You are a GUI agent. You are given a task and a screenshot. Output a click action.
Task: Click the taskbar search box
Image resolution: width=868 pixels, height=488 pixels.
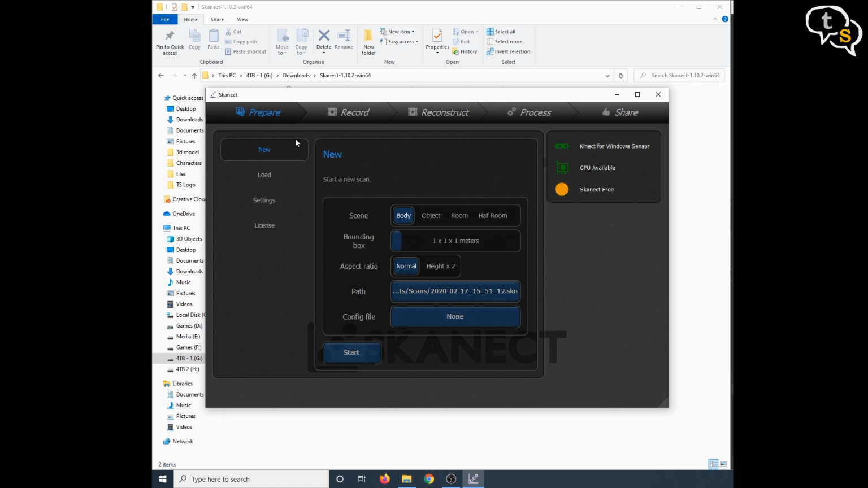251,479
